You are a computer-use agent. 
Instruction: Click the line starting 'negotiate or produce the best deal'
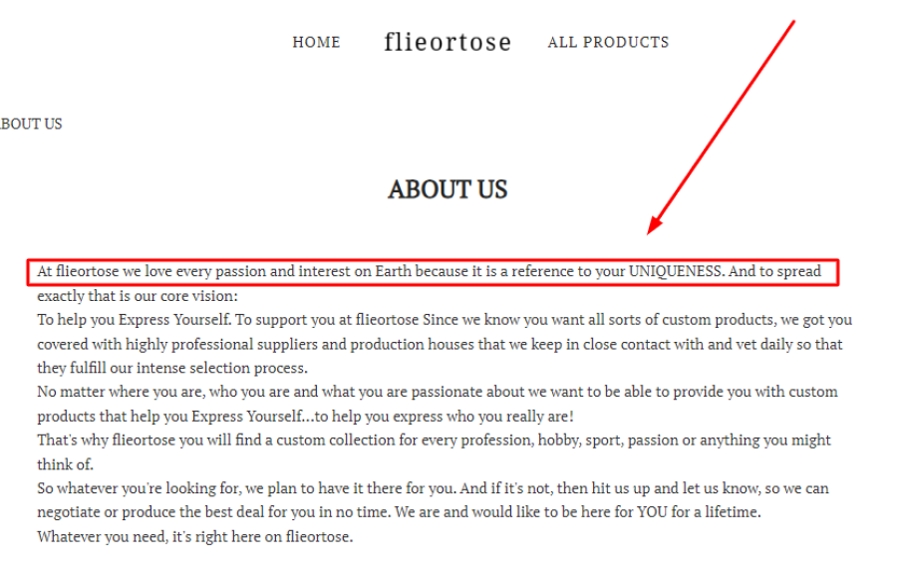[400, 512]
